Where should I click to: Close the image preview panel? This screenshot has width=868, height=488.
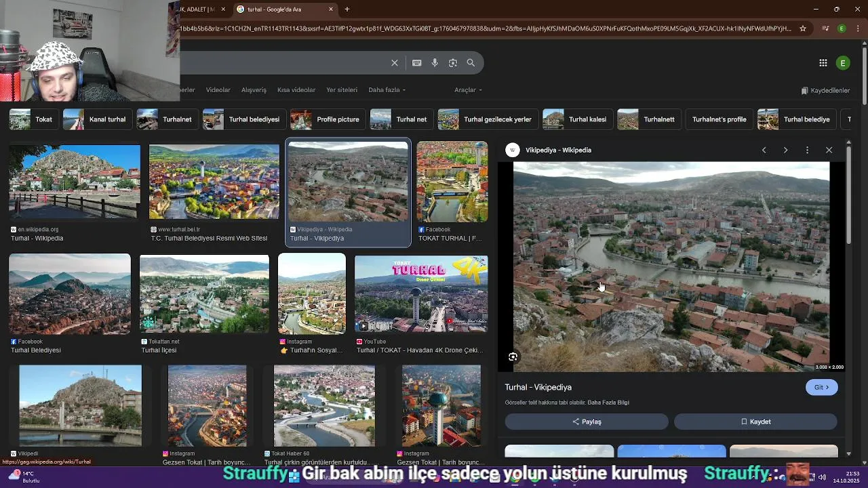point(829,150)
